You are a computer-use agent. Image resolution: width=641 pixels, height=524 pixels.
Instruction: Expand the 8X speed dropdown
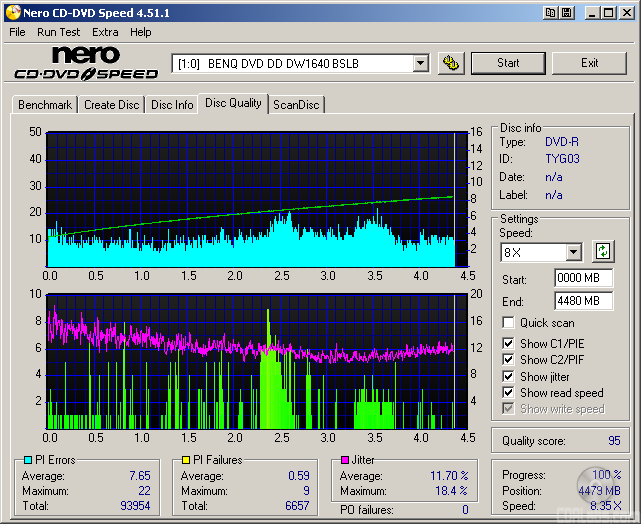(573, 252)
